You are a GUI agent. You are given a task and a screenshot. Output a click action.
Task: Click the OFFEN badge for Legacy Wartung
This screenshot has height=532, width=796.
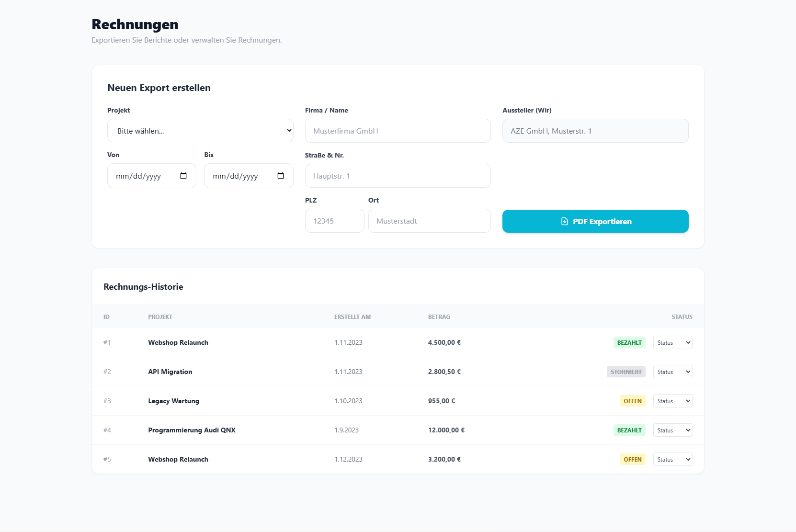pyautogui.click(x=632, y=401)
